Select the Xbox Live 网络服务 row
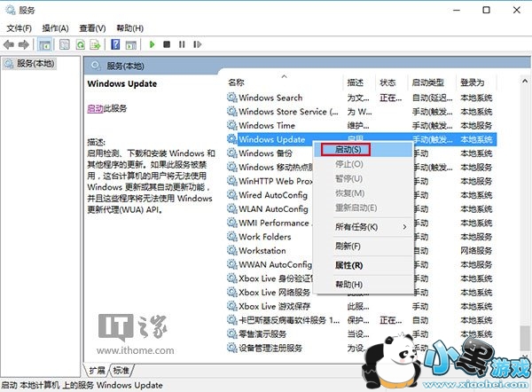 (362, 292)
